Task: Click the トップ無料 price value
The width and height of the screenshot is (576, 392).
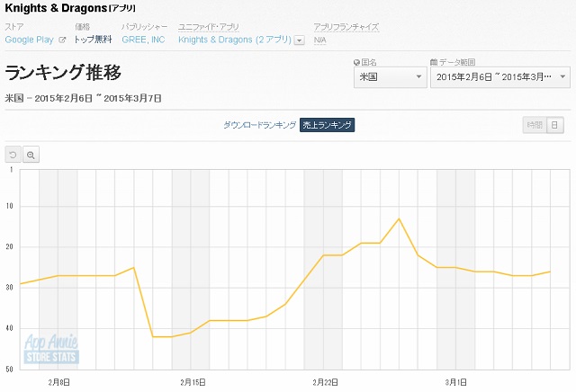Action: pyautogui.click(x=93, y=40)
